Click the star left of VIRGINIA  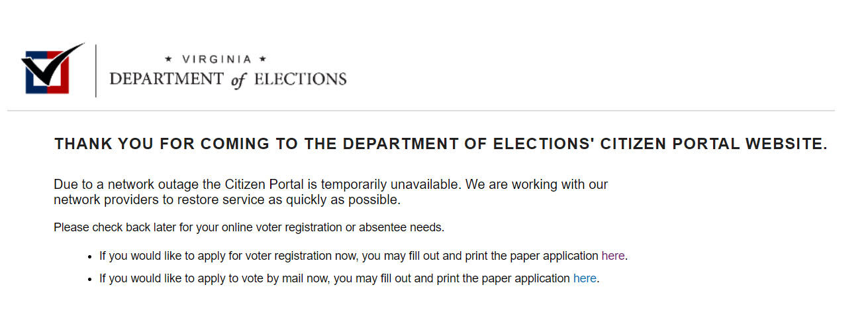(168, 60)
